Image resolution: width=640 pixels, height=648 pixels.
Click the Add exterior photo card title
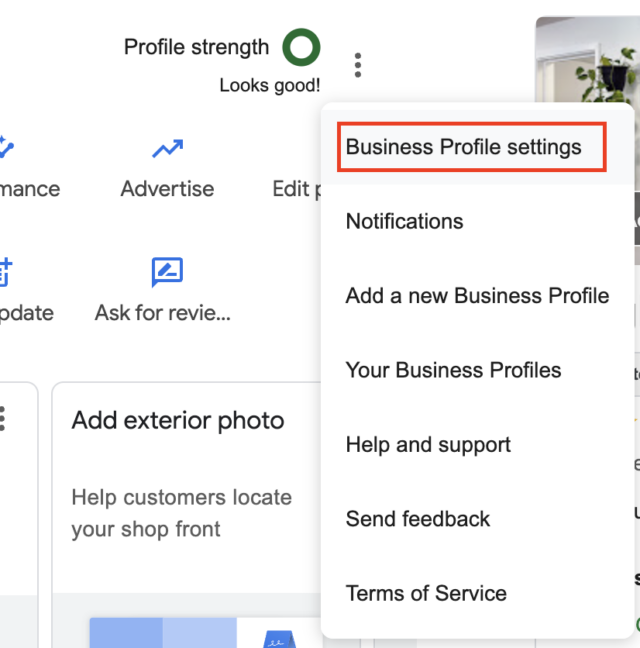(x=178, y=421)
